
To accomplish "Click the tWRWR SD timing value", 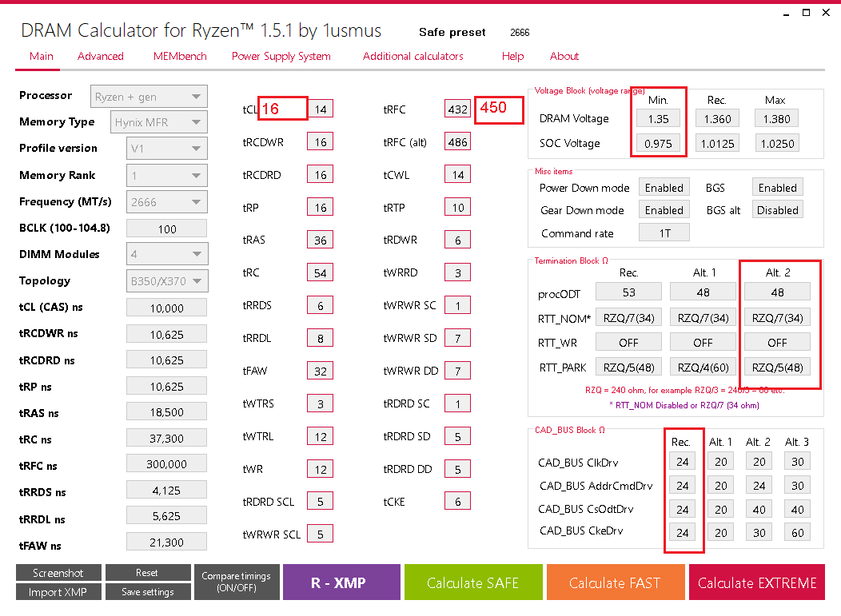I will click(457, 338).
